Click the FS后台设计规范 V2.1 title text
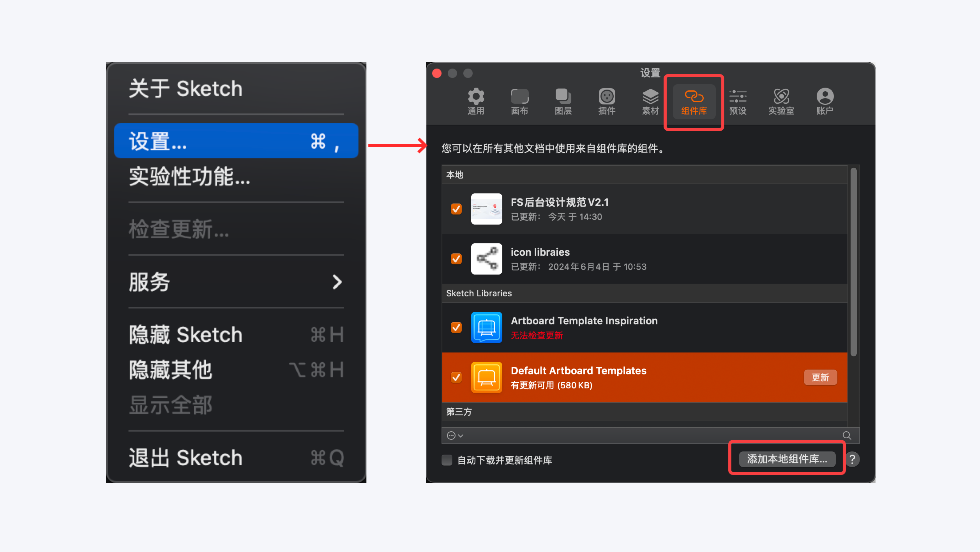Image resolution: width=980 pixels, height=552 pixels. tap(560, 202)
